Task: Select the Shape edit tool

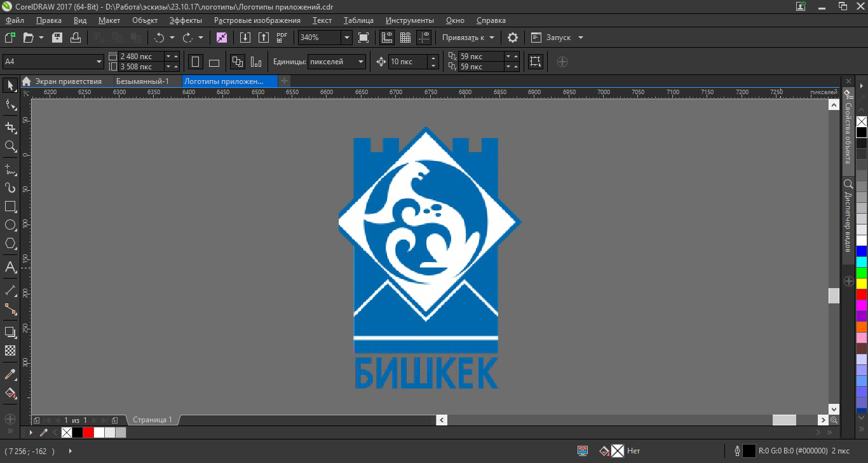Action: [10, 105]
